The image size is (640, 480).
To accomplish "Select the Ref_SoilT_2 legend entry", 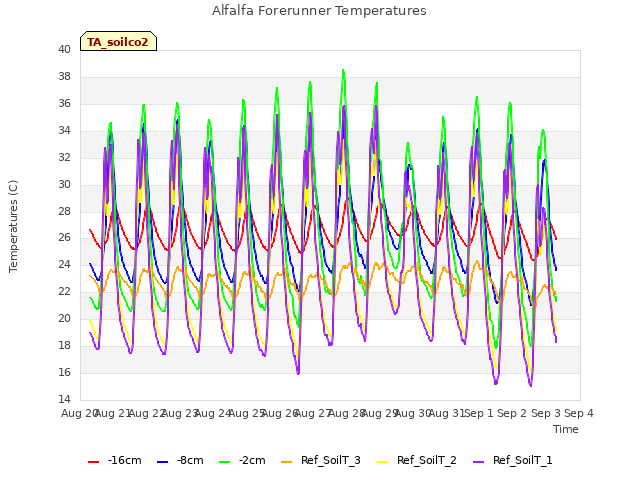I will 417,461.
